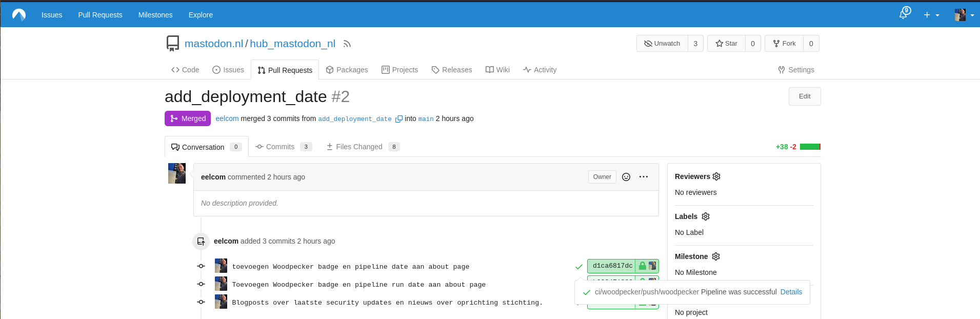Open the Packages tab
The image size is (980, 319).
(347, 70)
